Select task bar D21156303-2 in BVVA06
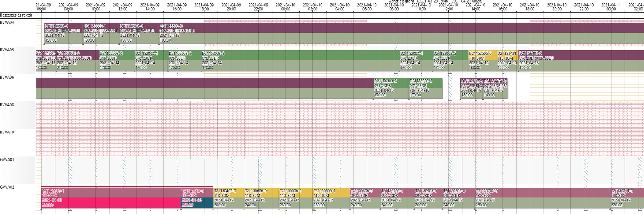Viewport: 644px width, 214px height. point(391,88)
